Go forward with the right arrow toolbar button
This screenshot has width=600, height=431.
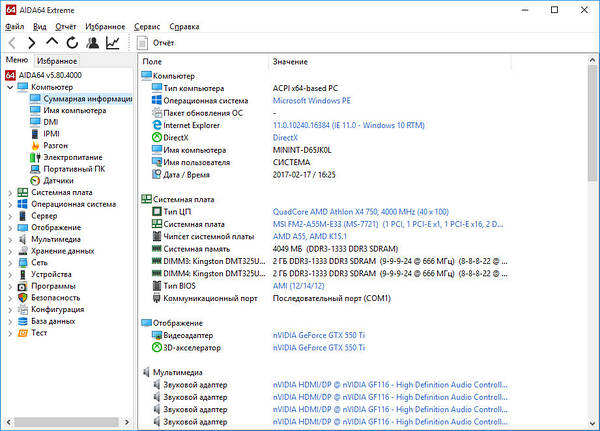click(32, 43)
